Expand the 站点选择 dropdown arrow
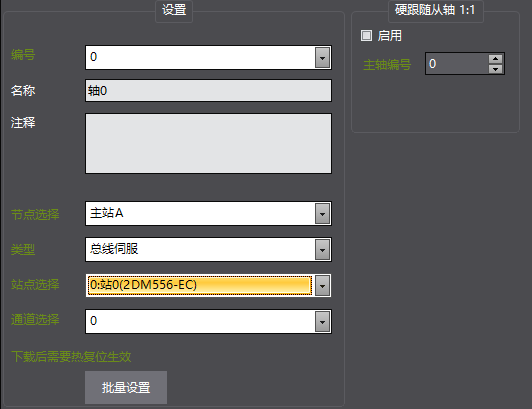This screenshot has height=409, width=532. click(x=322, y=286)
